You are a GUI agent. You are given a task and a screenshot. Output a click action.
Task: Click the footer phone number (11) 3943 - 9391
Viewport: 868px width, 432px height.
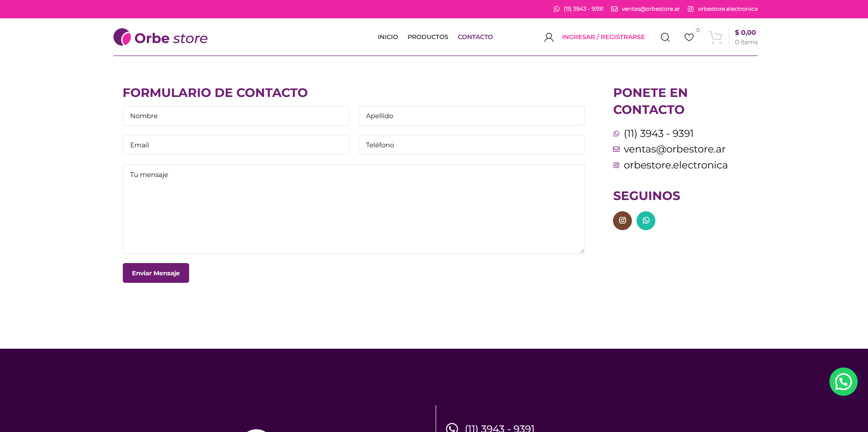(500, 428)
